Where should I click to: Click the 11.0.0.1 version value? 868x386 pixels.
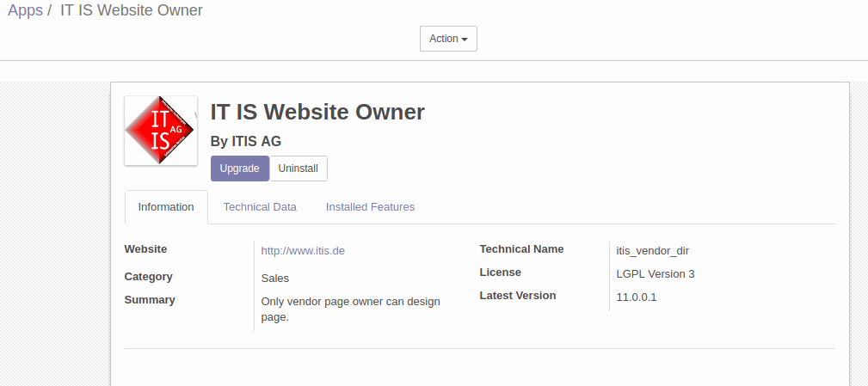click(637, 297)
